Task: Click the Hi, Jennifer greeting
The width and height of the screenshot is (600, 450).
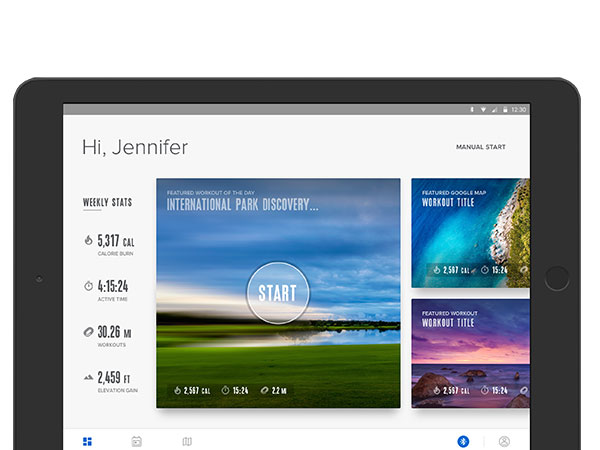Action: click(x=135, y=147)
